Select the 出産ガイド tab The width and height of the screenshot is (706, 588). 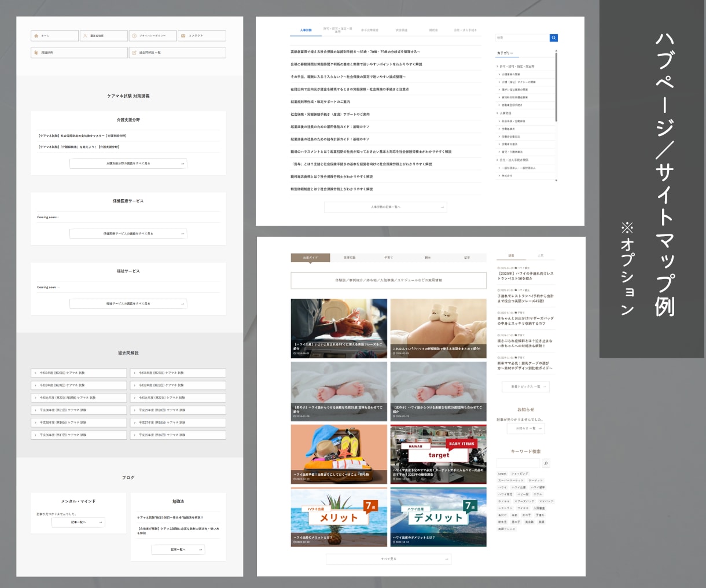tap(310, 258)
